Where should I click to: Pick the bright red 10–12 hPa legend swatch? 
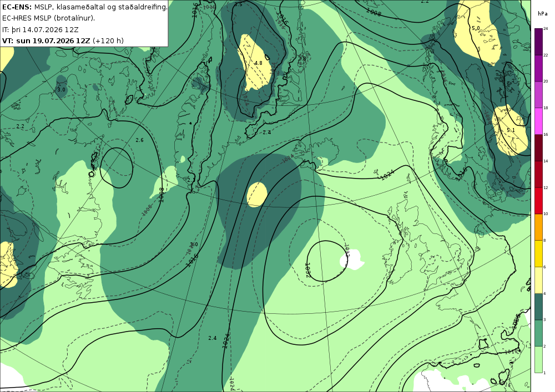(x=538, y=200)
